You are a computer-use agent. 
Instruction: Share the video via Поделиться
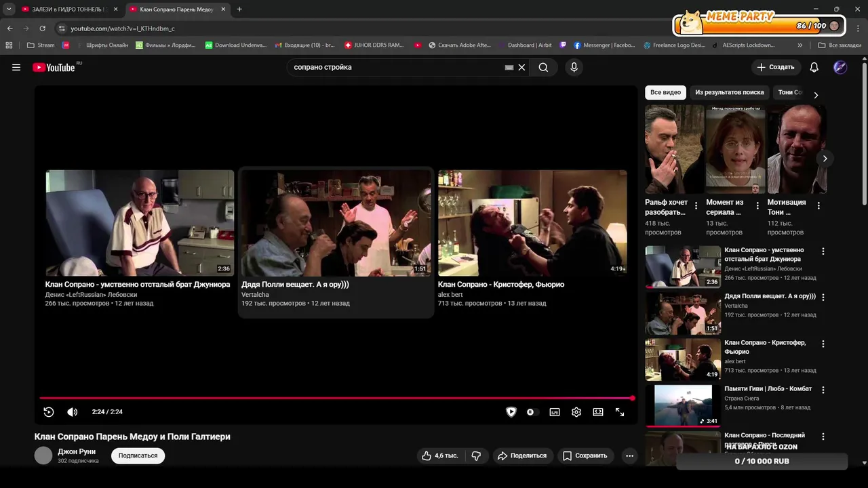click(522, 455)
